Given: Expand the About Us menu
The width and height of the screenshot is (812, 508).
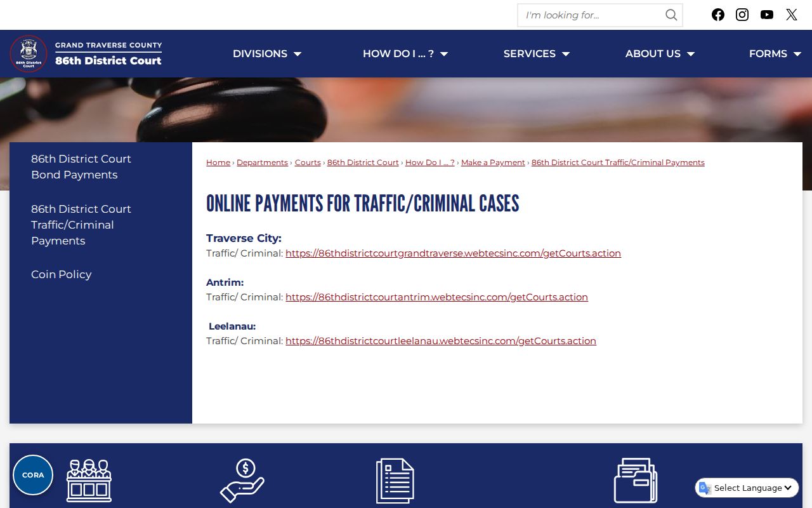Looking at the screenshot, I should point(660,54).
